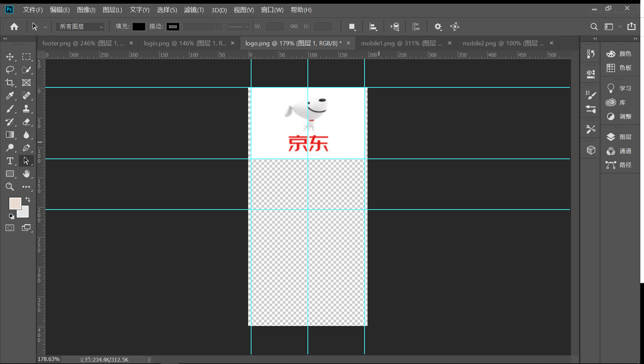
Task: Change screen mode icon in toolbar
Action: [26, 228]
